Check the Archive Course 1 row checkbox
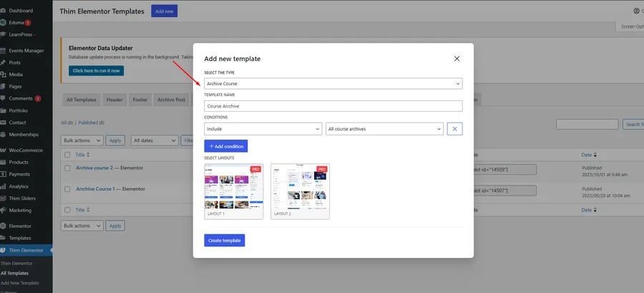This screenshot has width=644, height=293. click(x=67, y=189)
